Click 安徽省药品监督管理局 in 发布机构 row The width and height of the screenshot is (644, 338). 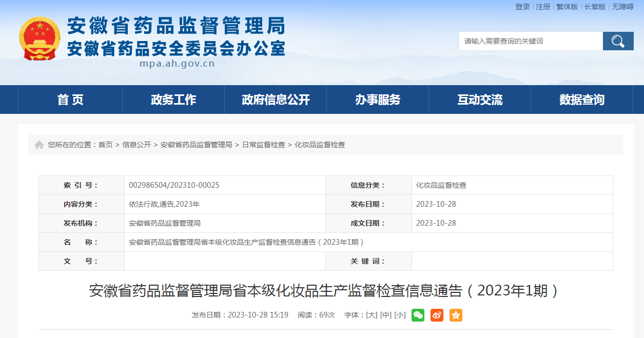pos(165,223)
